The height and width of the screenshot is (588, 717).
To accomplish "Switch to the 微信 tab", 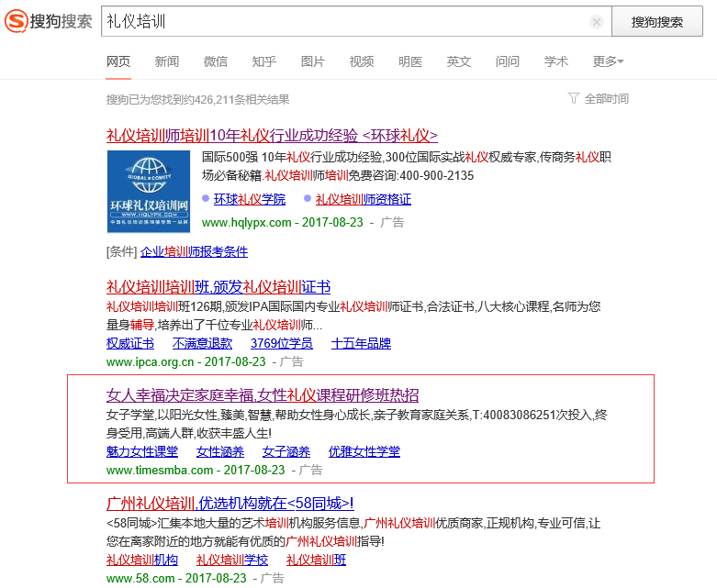I will pos(216,61).
